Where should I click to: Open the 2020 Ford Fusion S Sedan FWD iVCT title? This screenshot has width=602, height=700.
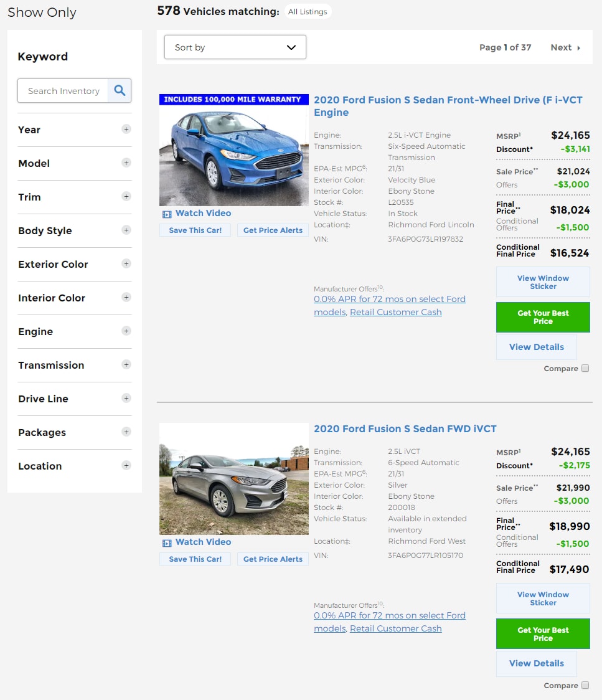[405, 428]
